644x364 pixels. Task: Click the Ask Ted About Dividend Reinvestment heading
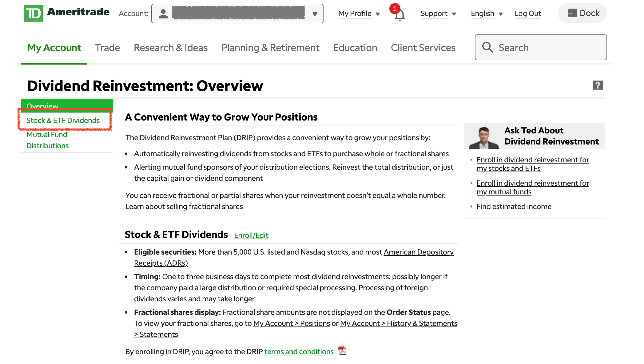(551, 136)
